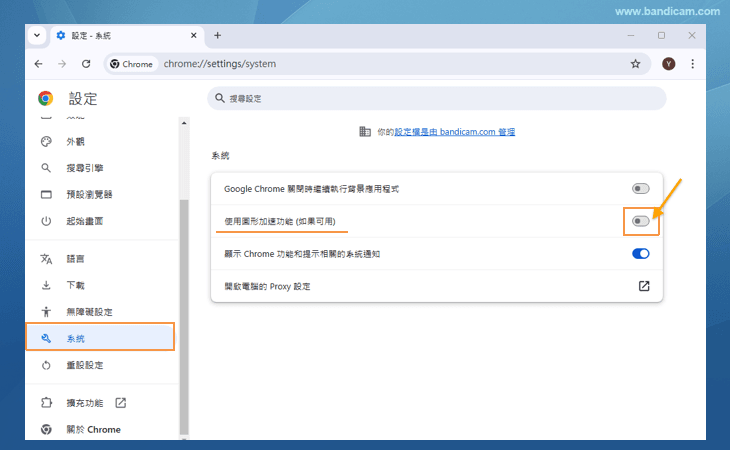Screen dimensions: 730x450
Task: Click the accessibility icon beside 無障礙設定
Action: click(x=46, y=312)
